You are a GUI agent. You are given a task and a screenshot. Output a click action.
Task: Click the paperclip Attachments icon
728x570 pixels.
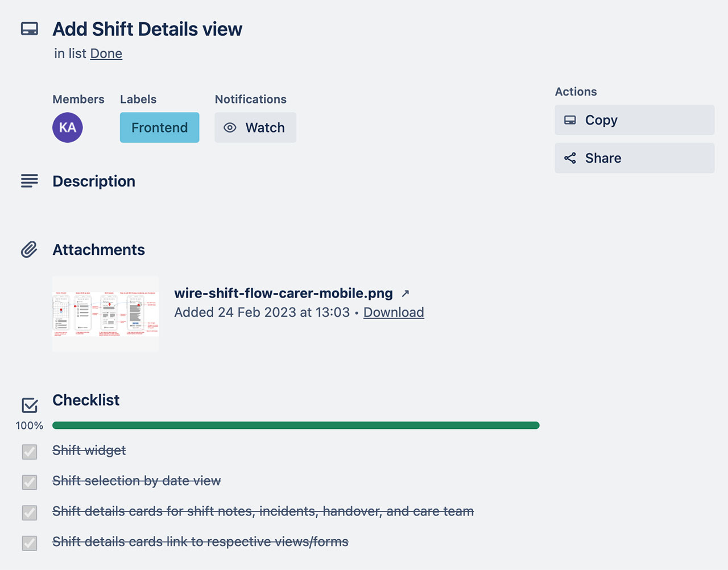click(x=29, y=249)
